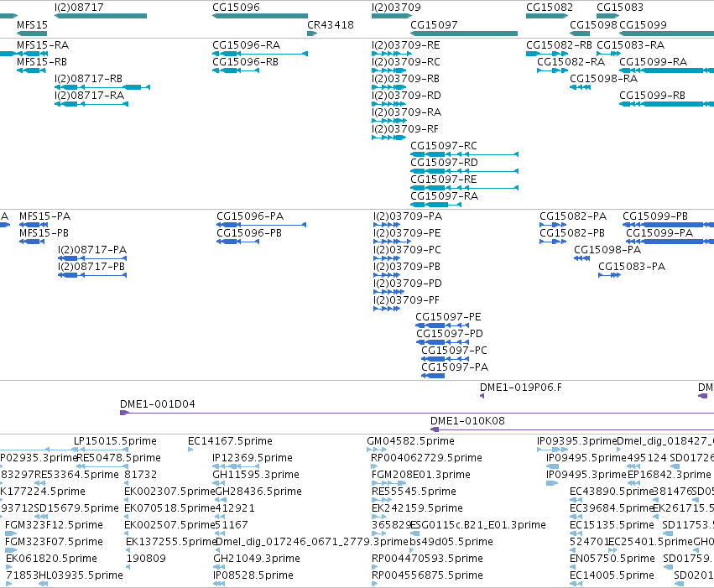Screen dimensions: 714x588
Task: Open the IP12369.5prime EST label
Action: (x=253, y=458)
